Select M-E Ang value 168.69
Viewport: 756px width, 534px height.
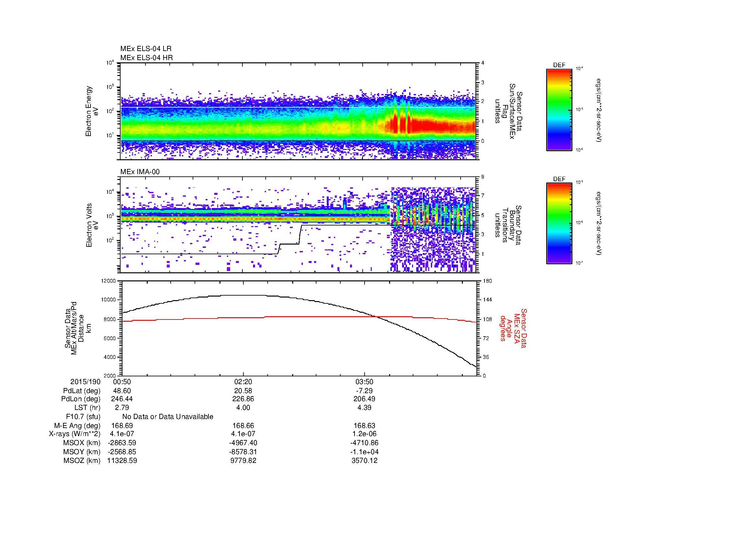[122, 425]
